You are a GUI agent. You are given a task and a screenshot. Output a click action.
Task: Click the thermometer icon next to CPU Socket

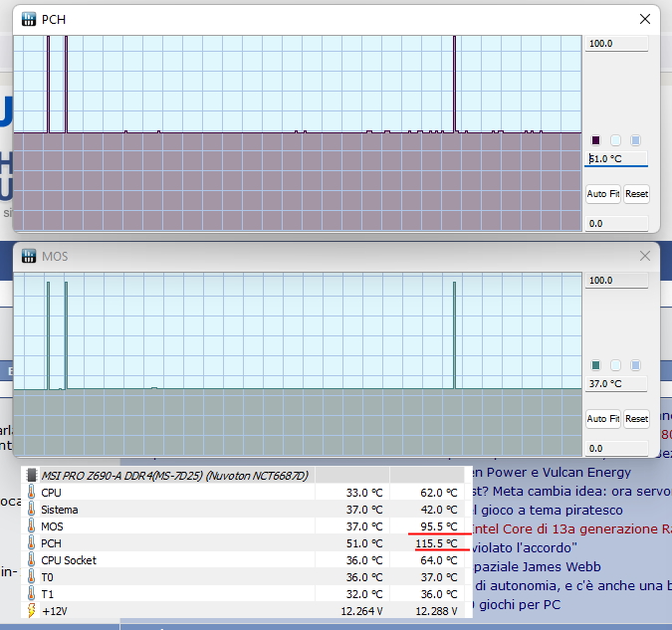click(x=31, y=560)
